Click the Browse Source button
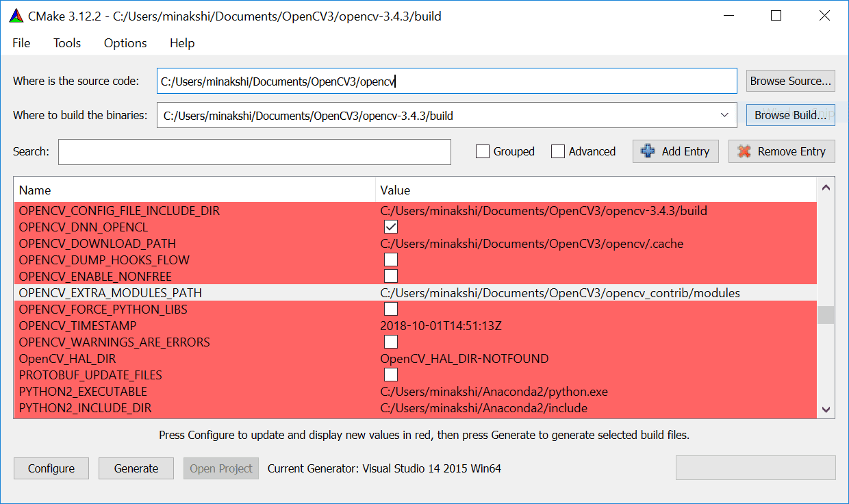 coord(791,81)
